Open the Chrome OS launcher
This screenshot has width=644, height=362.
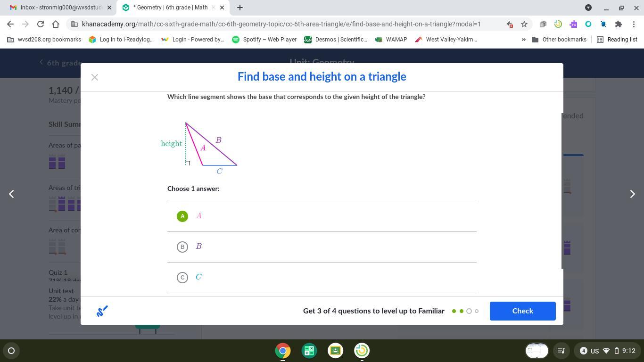click(x=12, y=351)
